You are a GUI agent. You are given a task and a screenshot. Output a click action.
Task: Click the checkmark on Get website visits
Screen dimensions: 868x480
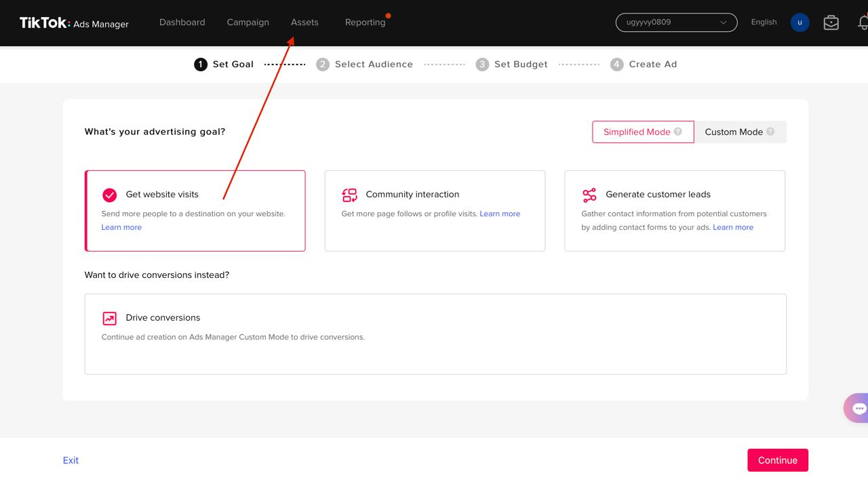coord(109,195)
